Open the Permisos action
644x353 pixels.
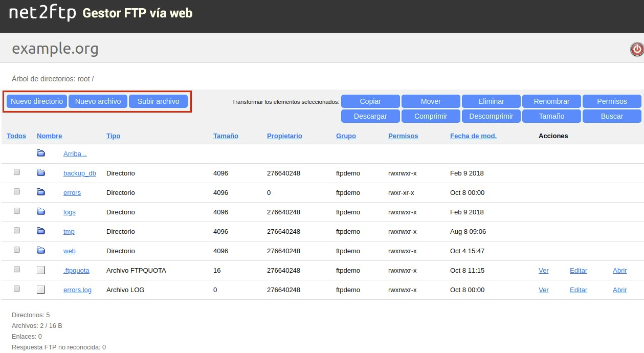(x=612, y=101)
